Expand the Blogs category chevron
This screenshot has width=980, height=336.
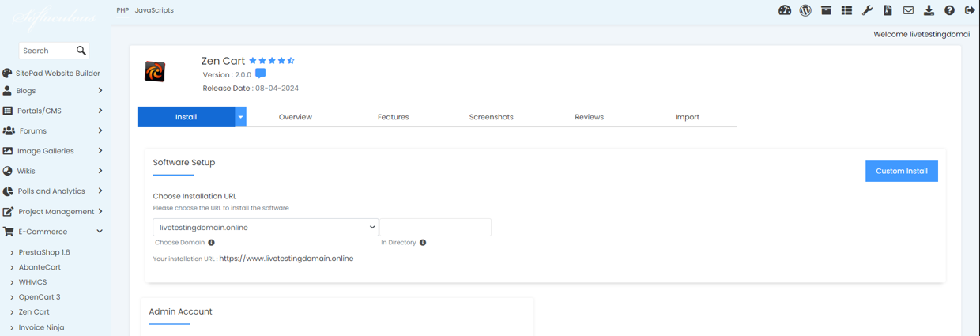click(100, 90)
